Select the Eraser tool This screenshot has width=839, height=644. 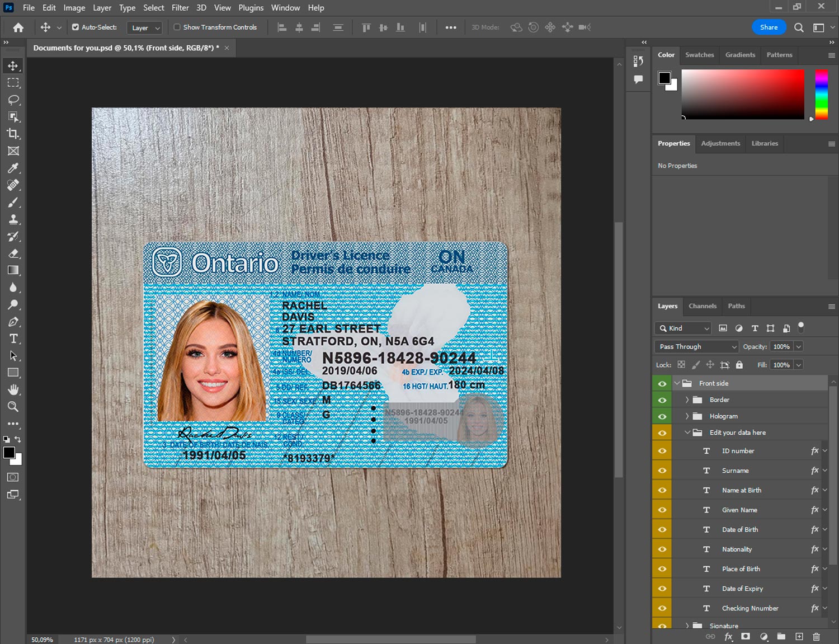coord(13,253)
